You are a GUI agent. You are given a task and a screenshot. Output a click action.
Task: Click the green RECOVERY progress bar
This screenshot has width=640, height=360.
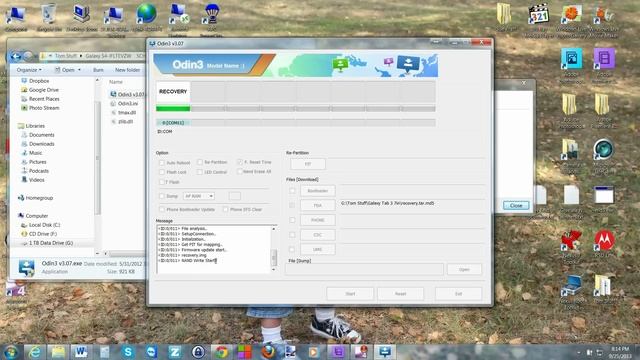click(x=173, y=109)
